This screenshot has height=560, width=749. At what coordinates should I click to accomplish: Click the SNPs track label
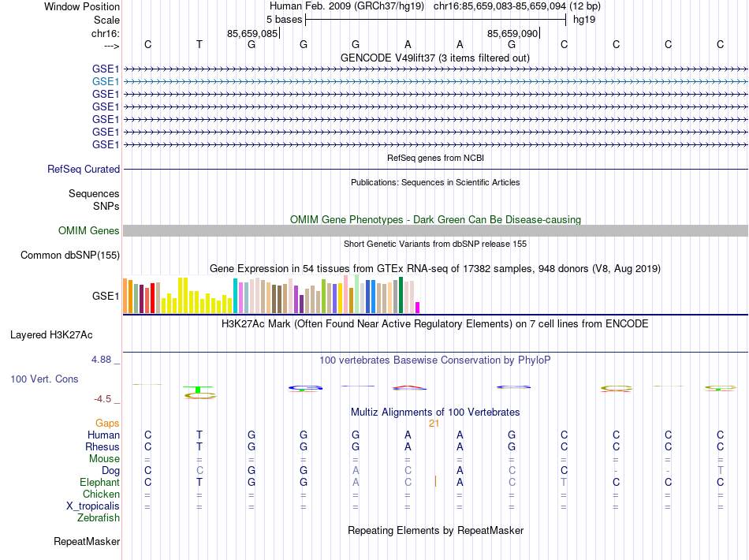coord(106,206)
